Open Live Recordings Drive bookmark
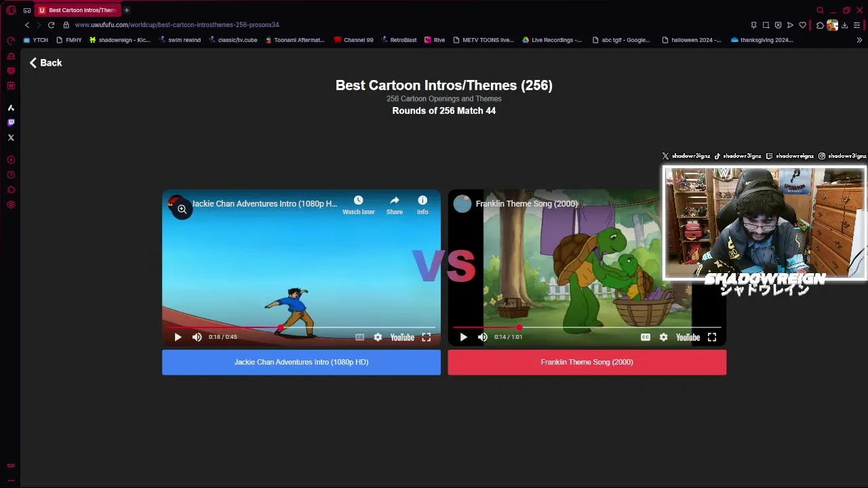Screen dimensions: 868x488 [x=551, y=40]
